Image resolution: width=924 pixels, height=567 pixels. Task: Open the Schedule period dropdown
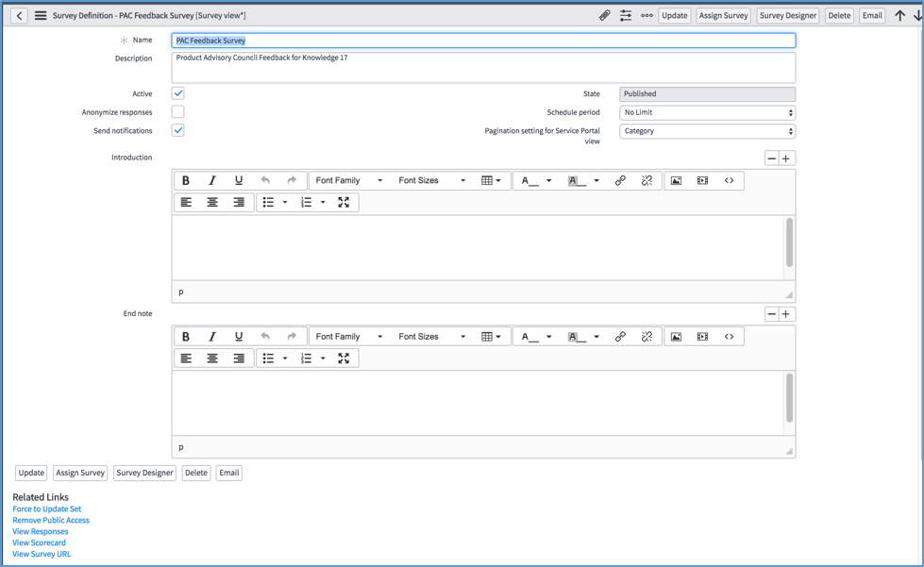707,112
